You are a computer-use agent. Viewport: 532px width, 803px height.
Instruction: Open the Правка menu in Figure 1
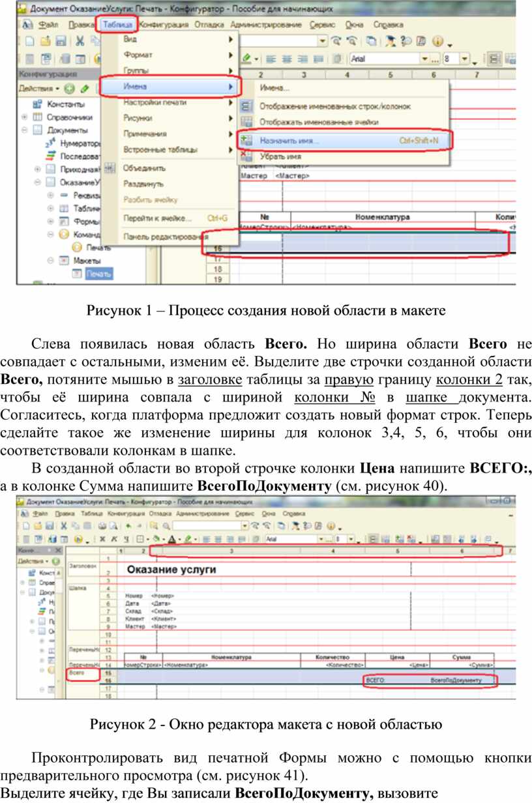pos(81,25)
